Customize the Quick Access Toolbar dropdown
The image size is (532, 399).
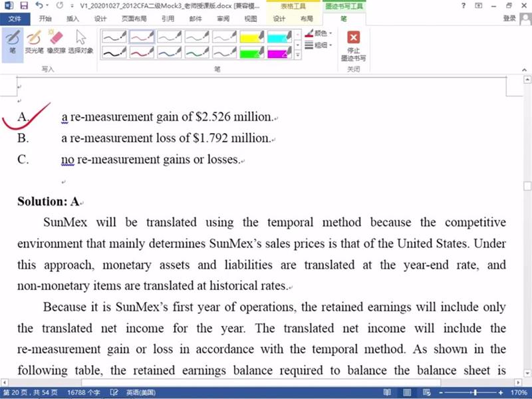click(72, 6)
